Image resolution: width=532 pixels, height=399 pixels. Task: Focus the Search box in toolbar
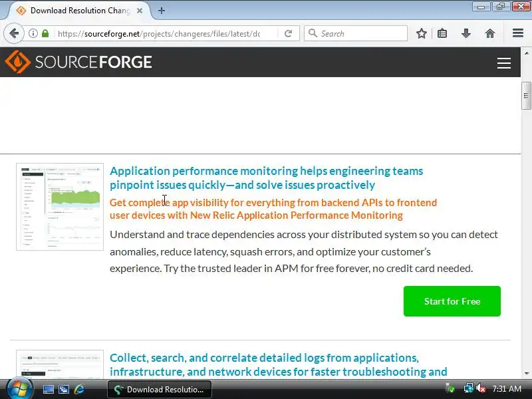[356, 33]
